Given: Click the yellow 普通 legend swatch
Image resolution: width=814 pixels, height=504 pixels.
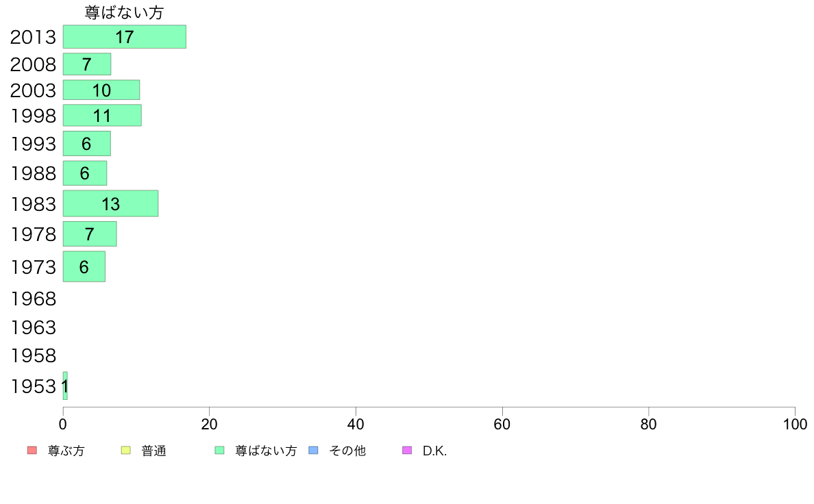Looking at the screenshot, I should pos(125,450).
